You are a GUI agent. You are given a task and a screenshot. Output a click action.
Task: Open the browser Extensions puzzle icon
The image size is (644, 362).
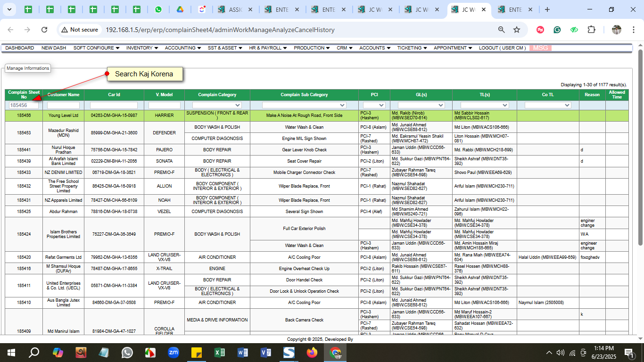click(591, 30)
